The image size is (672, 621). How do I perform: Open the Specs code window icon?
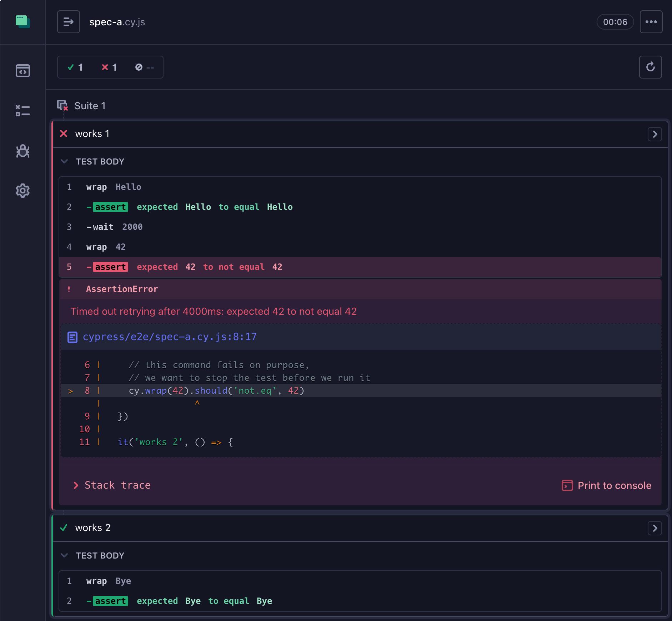[23, 71]
